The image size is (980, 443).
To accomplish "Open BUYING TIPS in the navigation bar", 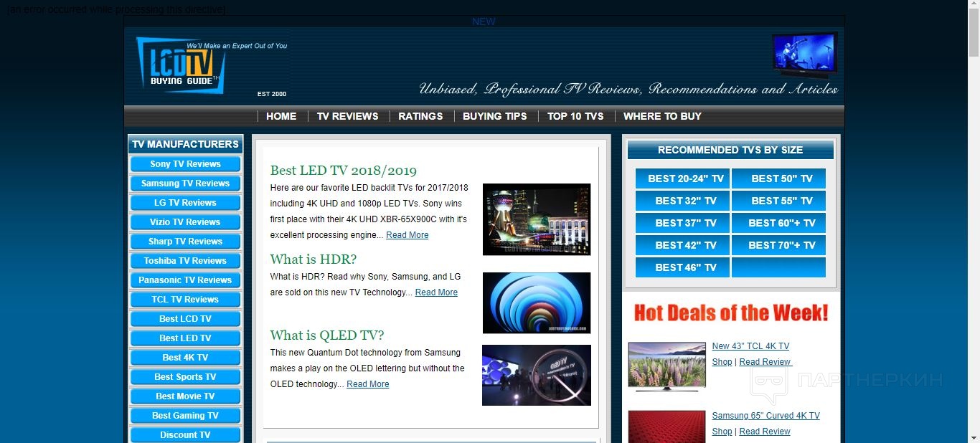I will (x=495, y=116).
